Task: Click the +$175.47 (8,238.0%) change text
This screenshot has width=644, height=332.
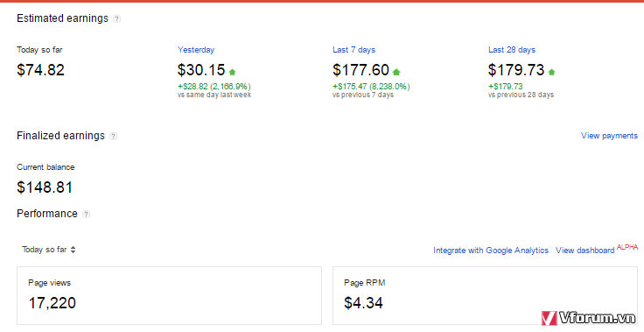Action: click(371, 87)
